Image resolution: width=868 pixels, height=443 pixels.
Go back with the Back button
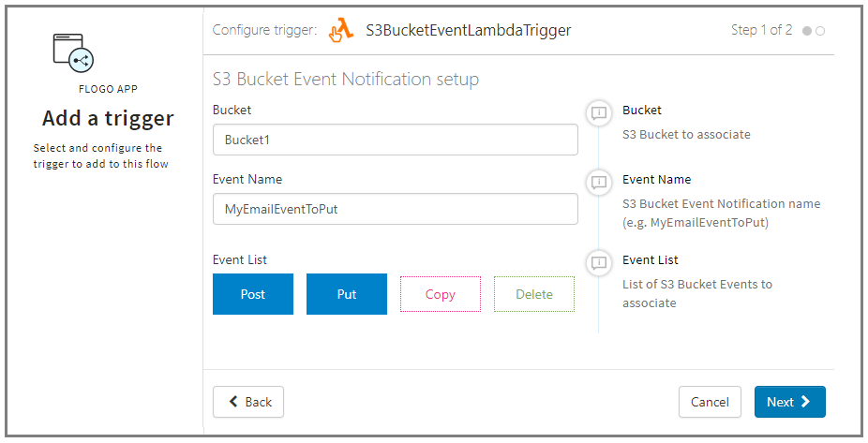click(x=248, y=402)
